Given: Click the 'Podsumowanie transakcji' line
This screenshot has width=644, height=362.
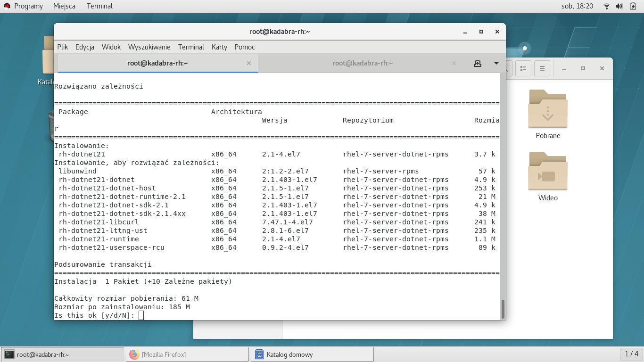Looking at the screenshot, I should point(103,264).
